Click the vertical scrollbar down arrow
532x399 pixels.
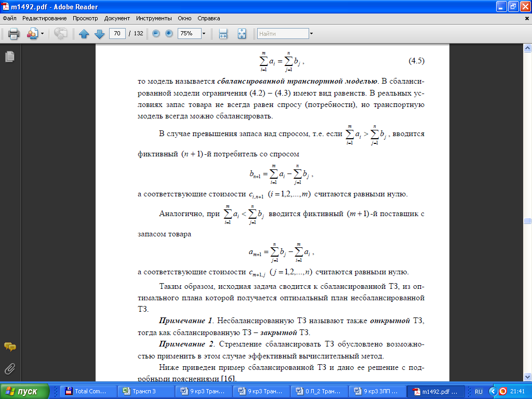(527, 377)
